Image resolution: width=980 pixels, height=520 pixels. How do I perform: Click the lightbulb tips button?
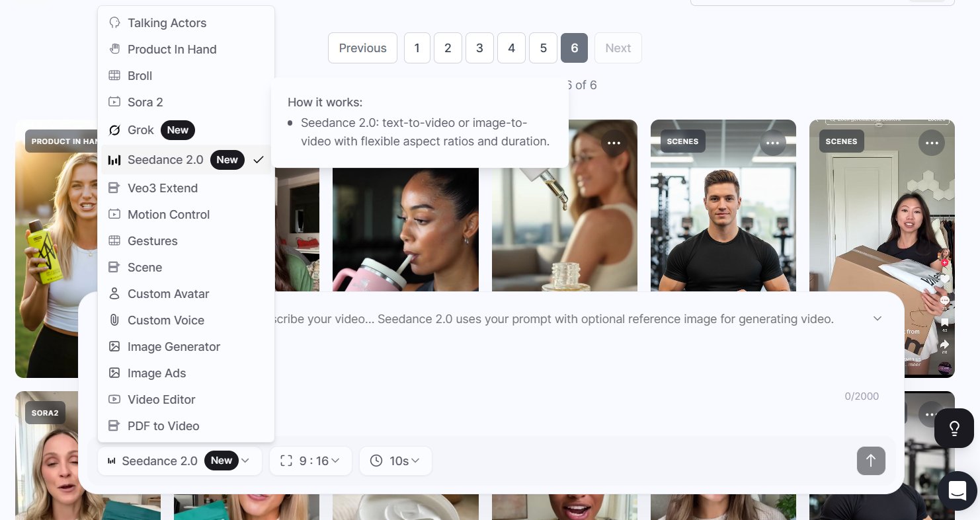[954, 428]
